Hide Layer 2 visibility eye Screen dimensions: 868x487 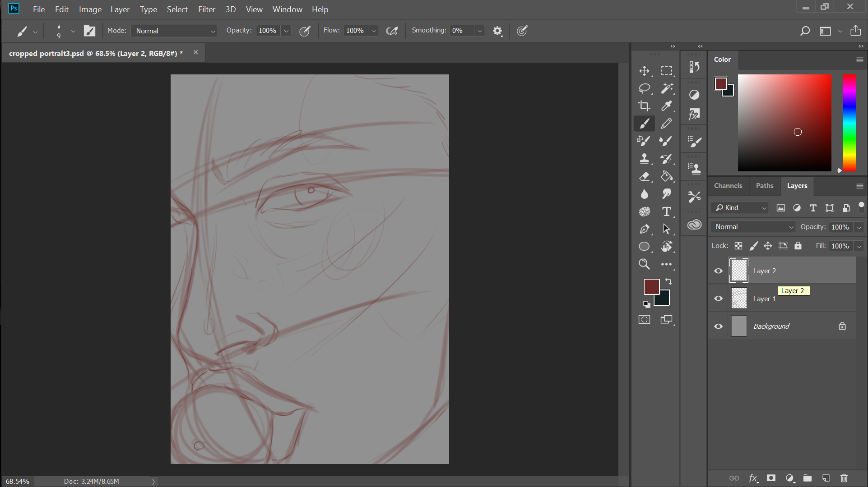tap(719, 271)
